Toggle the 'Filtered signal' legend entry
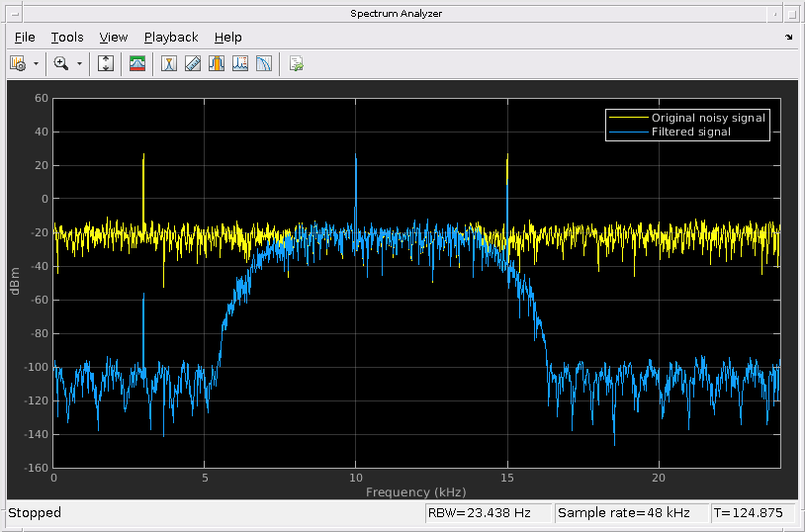805x532 pixels. (x=690, y=132)
